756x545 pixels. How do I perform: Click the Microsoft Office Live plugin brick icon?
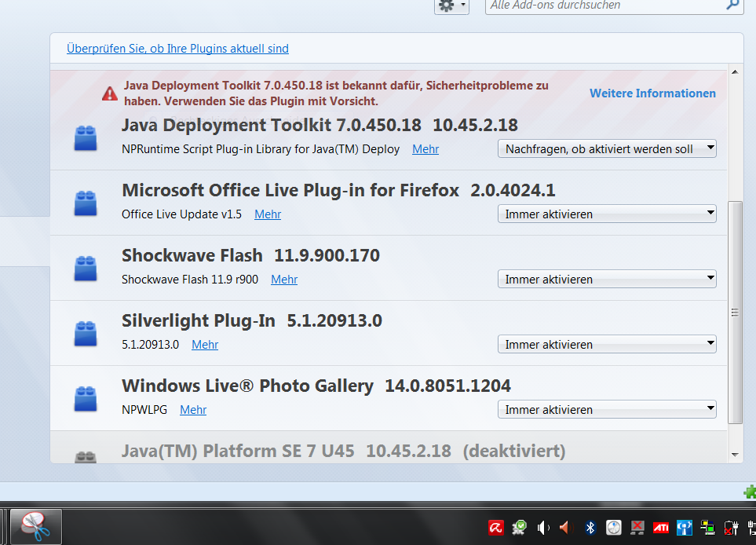86,203
